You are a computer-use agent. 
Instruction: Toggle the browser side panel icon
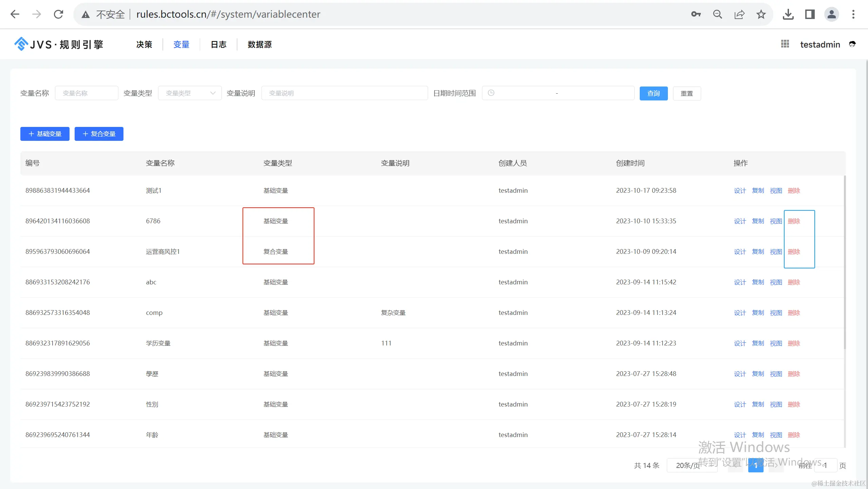pyautogui.click(x=810, y=14)
